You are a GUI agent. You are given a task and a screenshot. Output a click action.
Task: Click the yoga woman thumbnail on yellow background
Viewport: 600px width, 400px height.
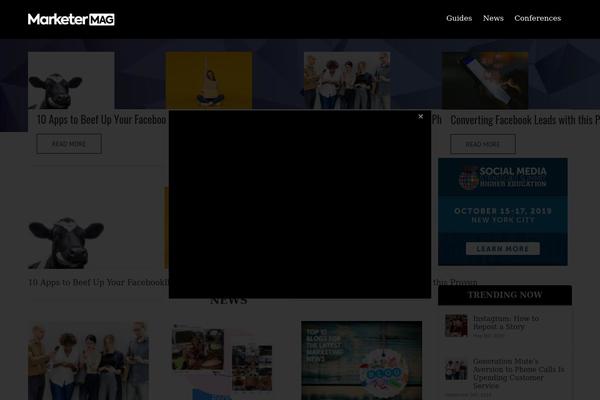point(209,80)
